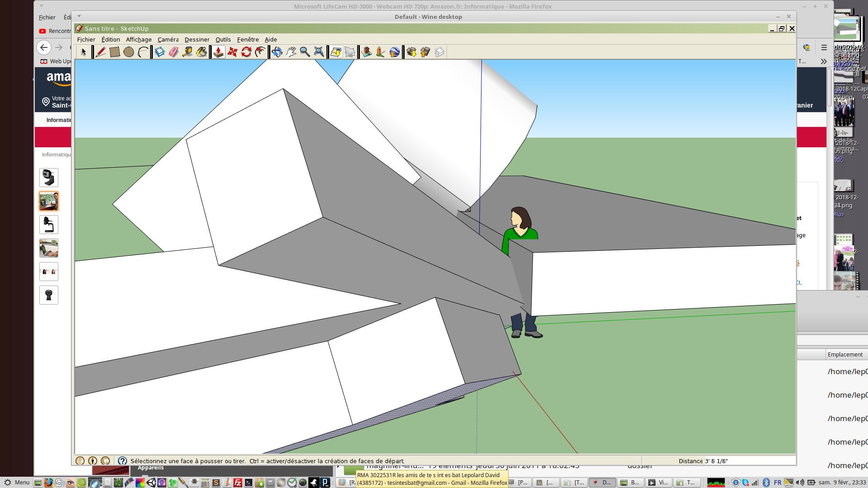Open the Caméra menu
The image size is (868, 488).
pos(168,39)
